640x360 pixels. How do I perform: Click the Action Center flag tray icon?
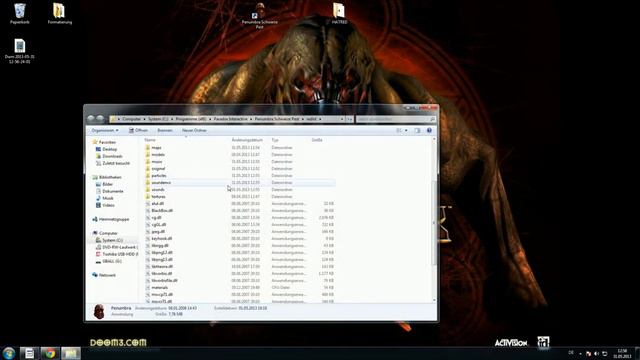click(588, 353)
